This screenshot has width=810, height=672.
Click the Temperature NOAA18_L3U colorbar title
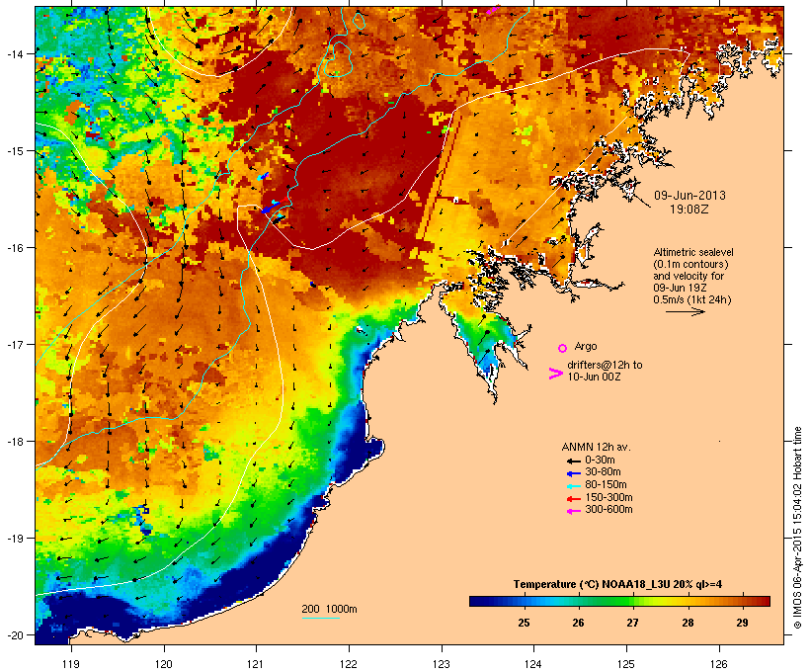pos(617,584)
